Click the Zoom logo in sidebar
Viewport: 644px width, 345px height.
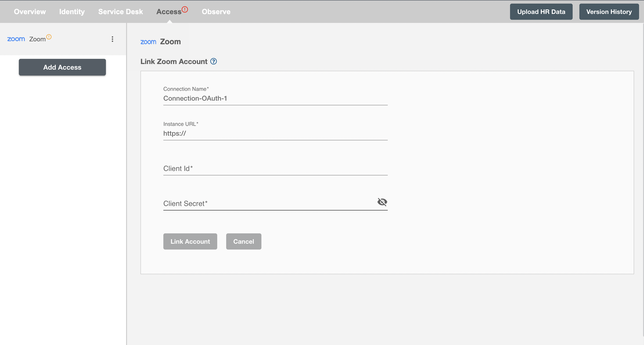coord(16,39)
